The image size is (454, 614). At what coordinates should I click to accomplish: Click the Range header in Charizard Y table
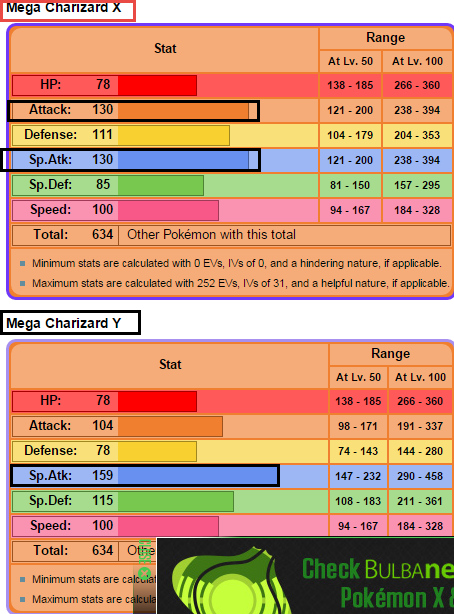391,354
